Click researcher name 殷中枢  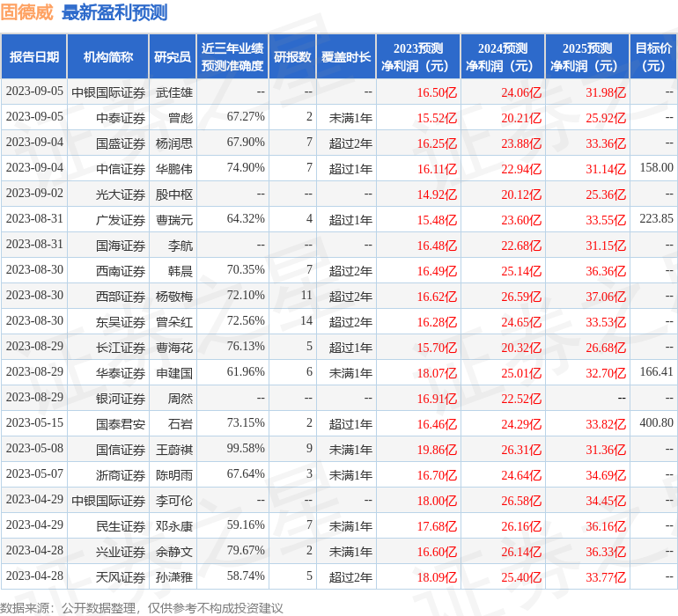174,194
